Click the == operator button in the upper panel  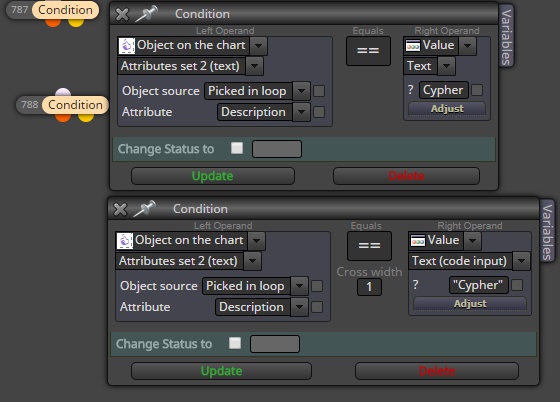[368, 51]
